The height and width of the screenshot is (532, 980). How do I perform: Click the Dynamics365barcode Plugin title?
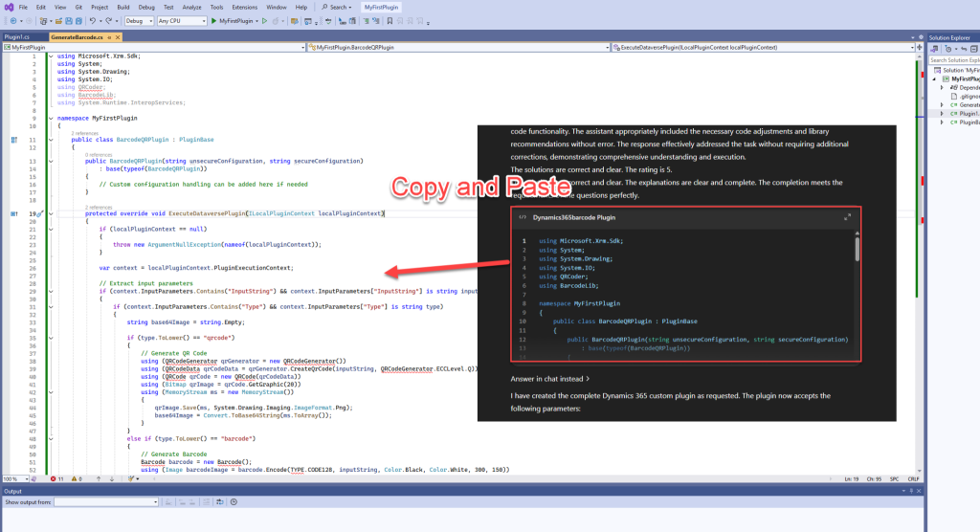click(x=574, y=217)
